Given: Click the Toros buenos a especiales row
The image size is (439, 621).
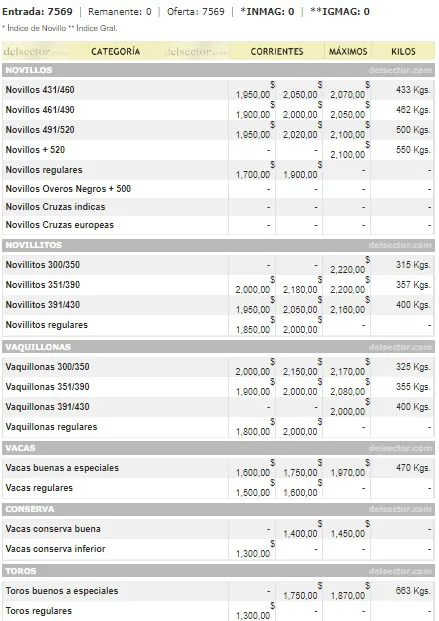Looking at the screenshot, I should (218, 591).
